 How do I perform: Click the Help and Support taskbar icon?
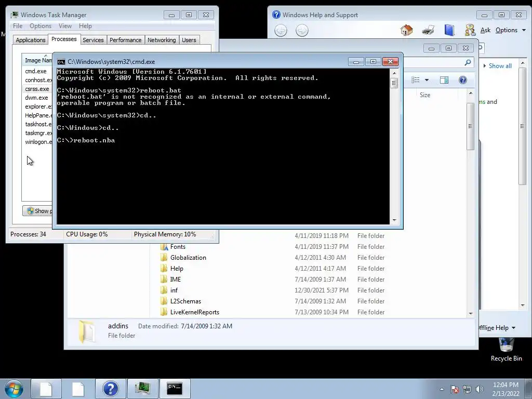(110, 389)
